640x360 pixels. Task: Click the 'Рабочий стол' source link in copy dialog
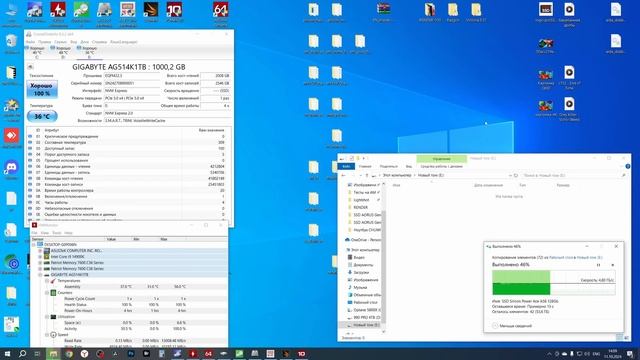tap(561, 258)
